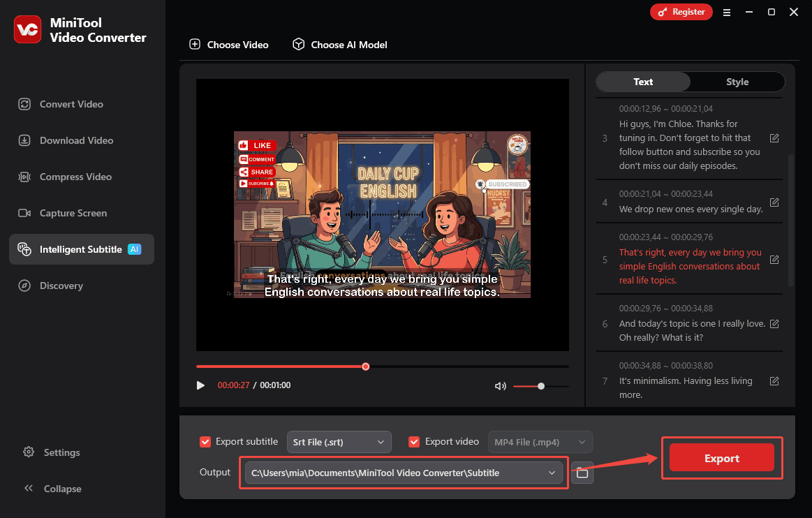This screenshot has width=812, height=518.
Task: Select the Capture Screen tool
Action: [73, 212]
